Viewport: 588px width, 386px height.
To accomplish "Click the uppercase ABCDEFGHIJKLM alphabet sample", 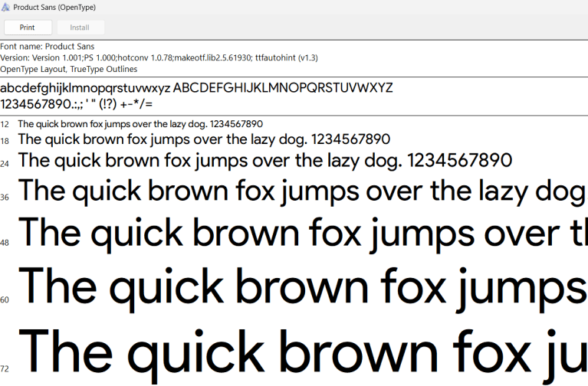I will (x=283, y=87).
